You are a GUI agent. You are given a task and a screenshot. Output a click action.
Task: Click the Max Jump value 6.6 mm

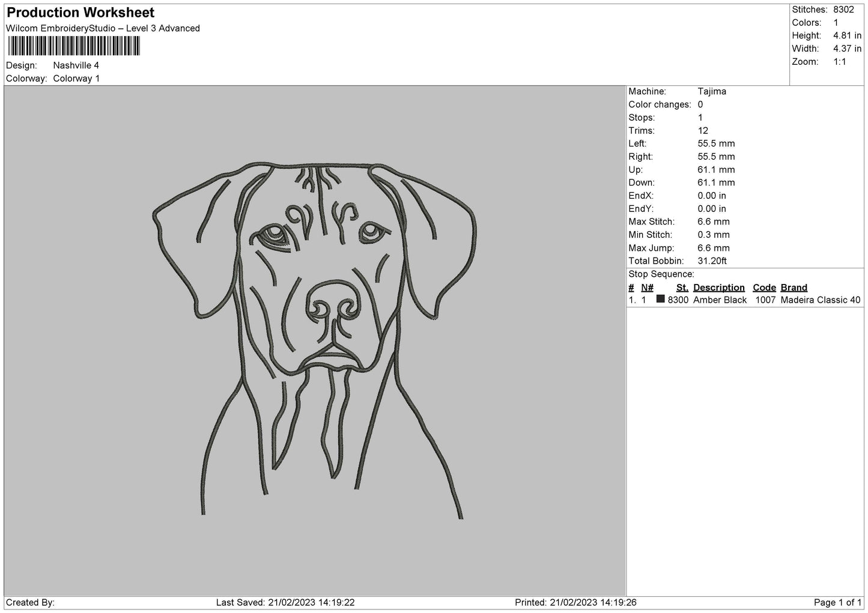pyautogui.click(x=714, y=248)
